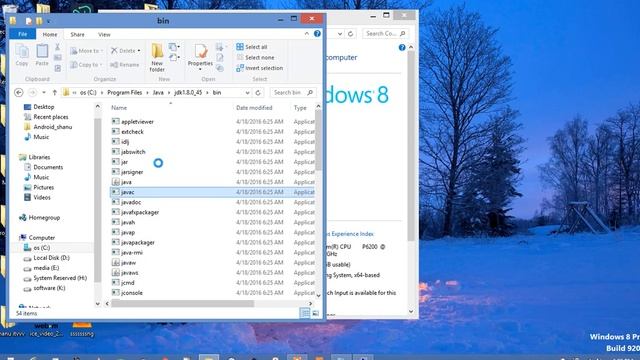Viewport: 640px width, 360px height.
Task: Open the File tab
Action: click(22, 34)
